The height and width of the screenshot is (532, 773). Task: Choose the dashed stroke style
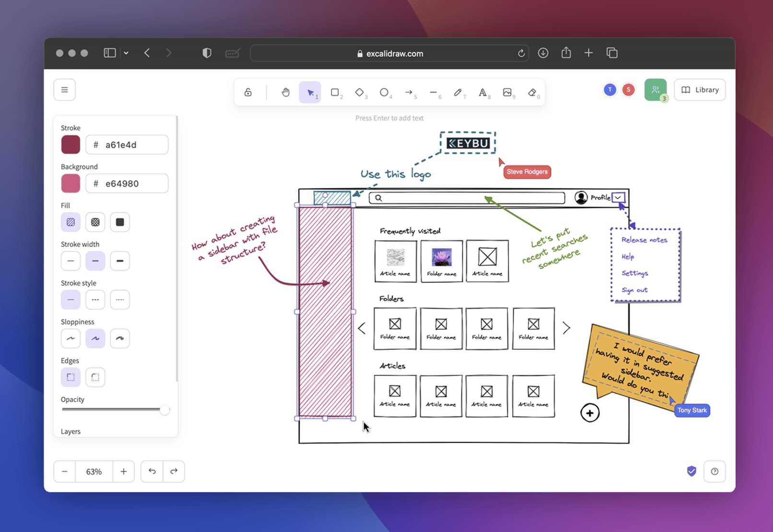coord(95,300)
